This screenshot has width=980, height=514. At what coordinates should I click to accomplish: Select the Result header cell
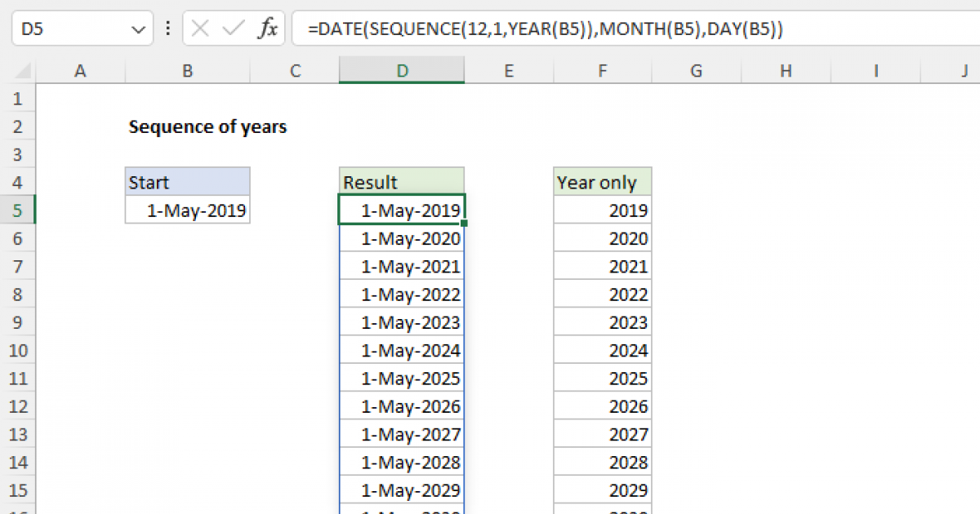pyautogui.click(x=401, y=182)
